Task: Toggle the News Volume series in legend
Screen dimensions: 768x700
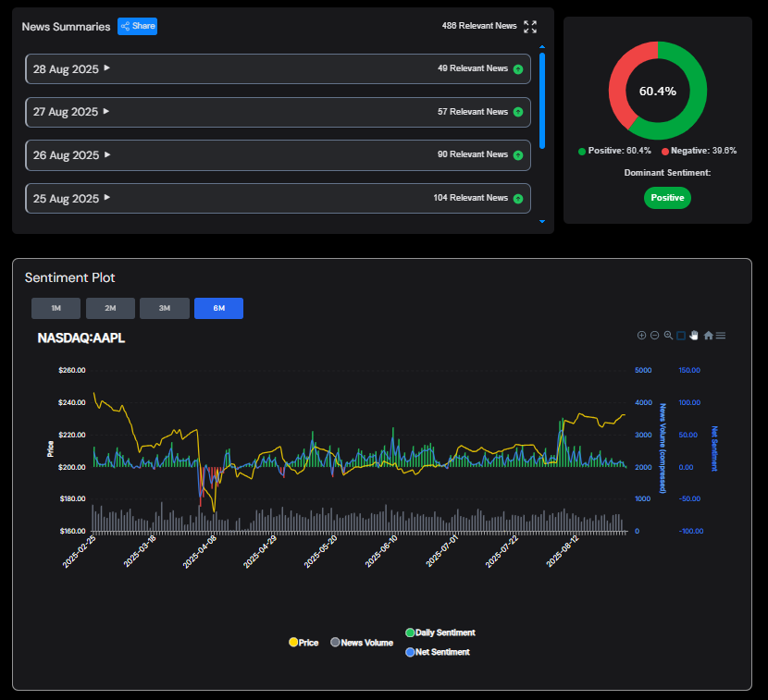Action: [362, 643]
